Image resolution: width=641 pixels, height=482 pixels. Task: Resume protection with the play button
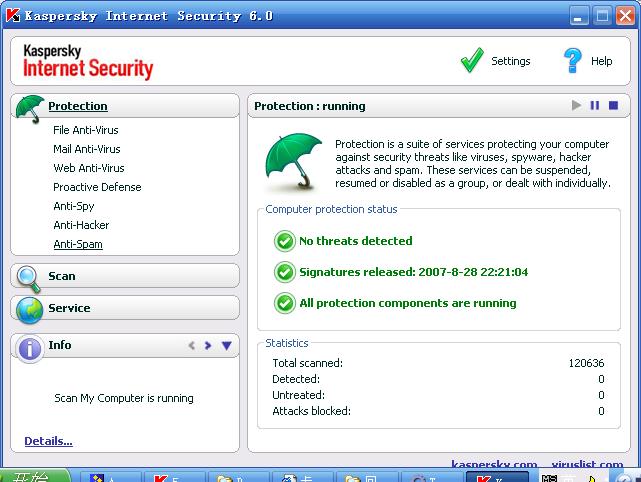tap(576, 105)
